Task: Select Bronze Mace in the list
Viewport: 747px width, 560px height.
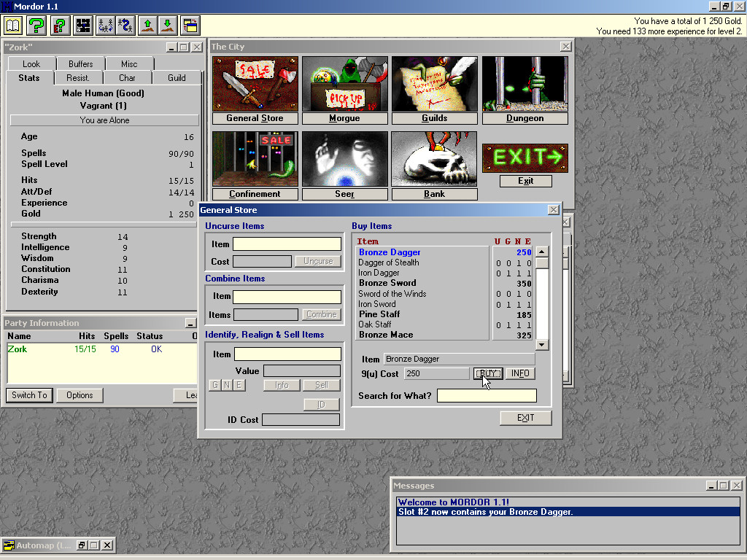Action: click(x=422, y=335)
